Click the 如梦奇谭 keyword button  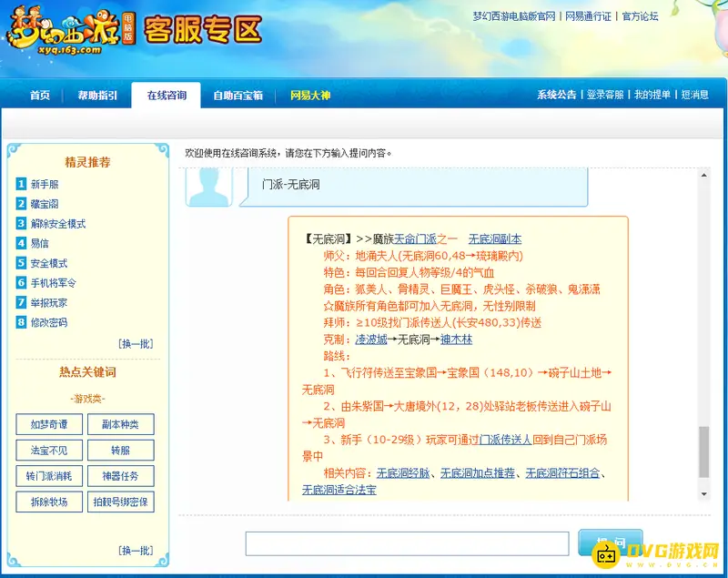click(49, 424)
